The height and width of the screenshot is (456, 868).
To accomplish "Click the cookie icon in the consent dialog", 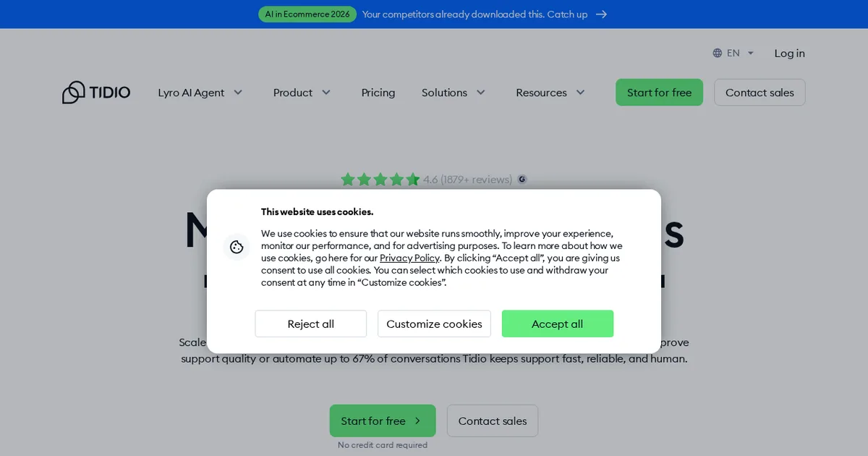I will click(237, 247).
